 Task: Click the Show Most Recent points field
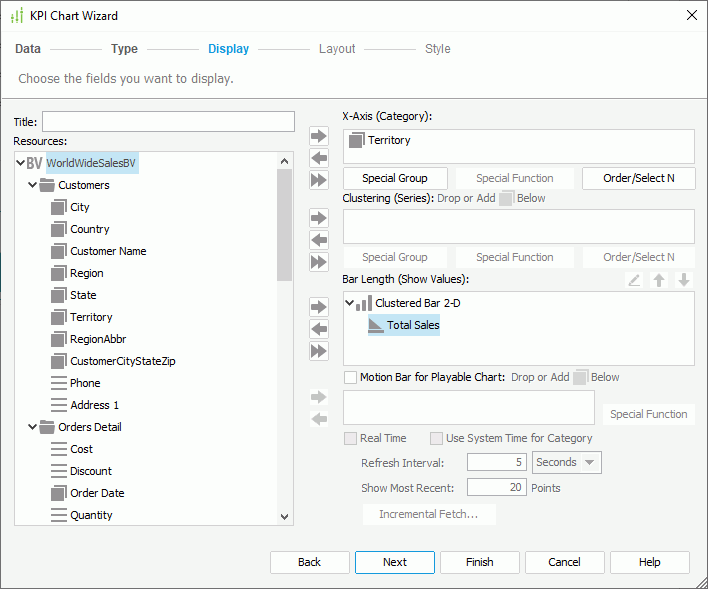click(497, 487)
